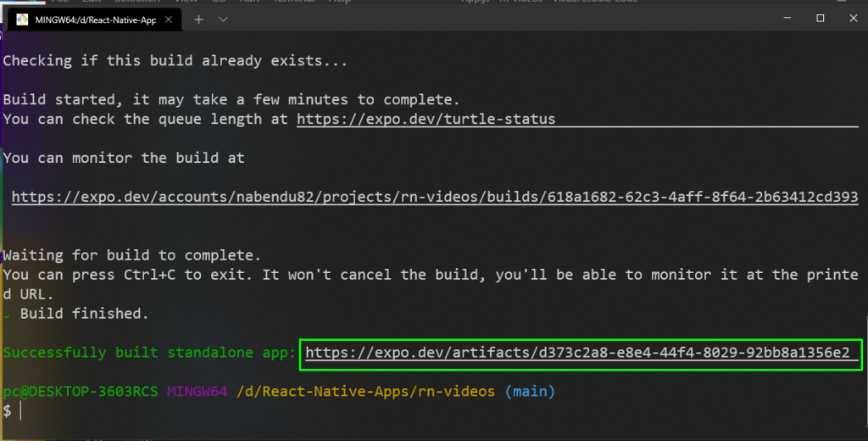
Task: Click the green Build finished checkmark
Action: [7, 315]
